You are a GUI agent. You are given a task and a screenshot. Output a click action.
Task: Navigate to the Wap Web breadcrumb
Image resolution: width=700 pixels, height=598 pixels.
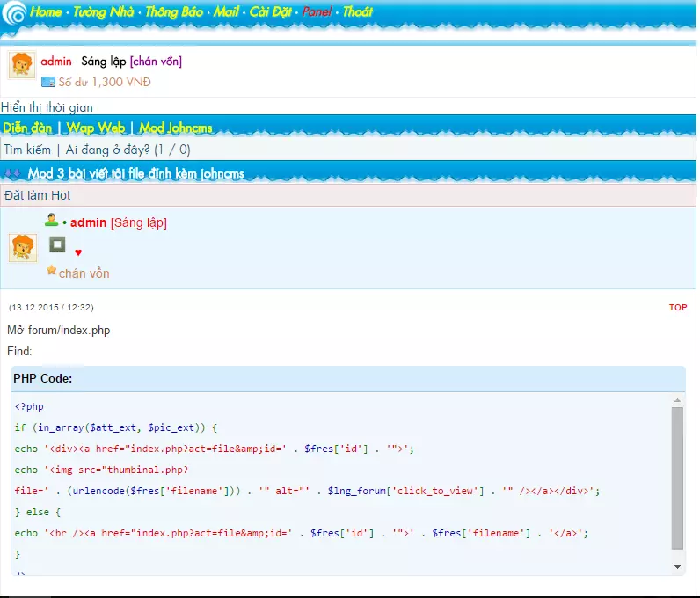click(96, 128)
